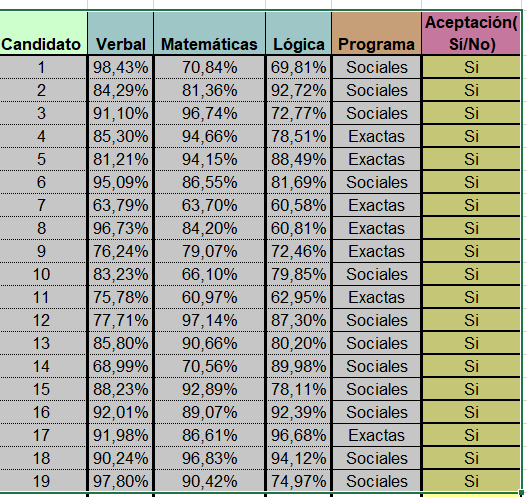Click Aceptación cell for candidate 10
Viewport: 527px width, 497px height.
coord(471,274)
